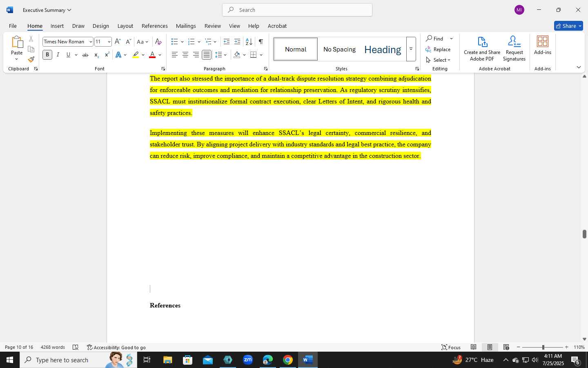
Task: Apply the Normal style
Action: [296, 49]
